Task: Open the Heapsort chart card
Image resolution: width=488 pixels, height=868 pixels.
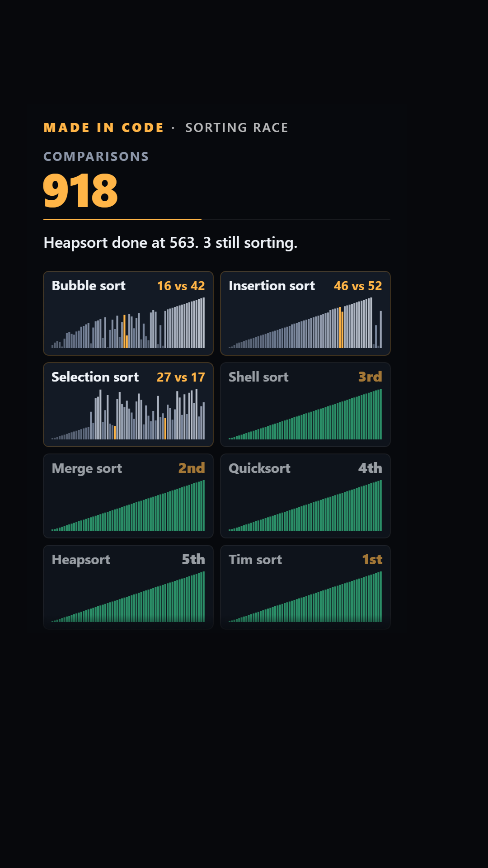Action: point(128,587)
